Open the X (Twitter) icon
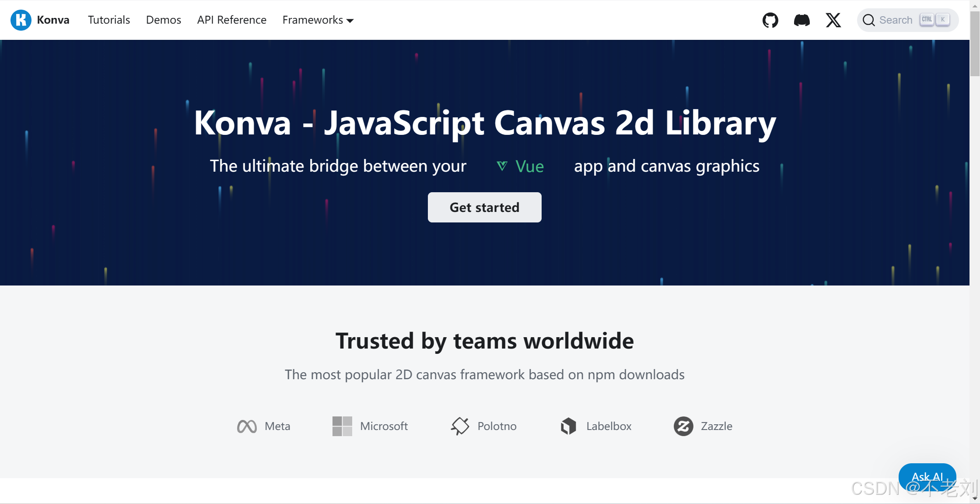Screen dimensions: 980x504 pyautogui.click(x=833, y=20)
